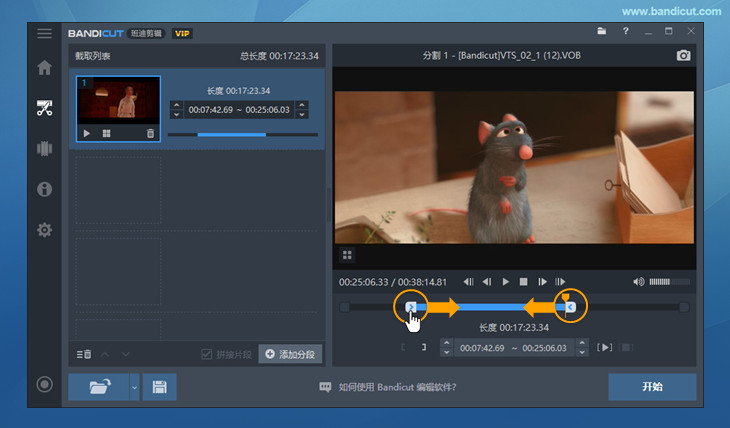Open Settings gear in sidebar
730x428 pixels.
[x=44, y=230]
